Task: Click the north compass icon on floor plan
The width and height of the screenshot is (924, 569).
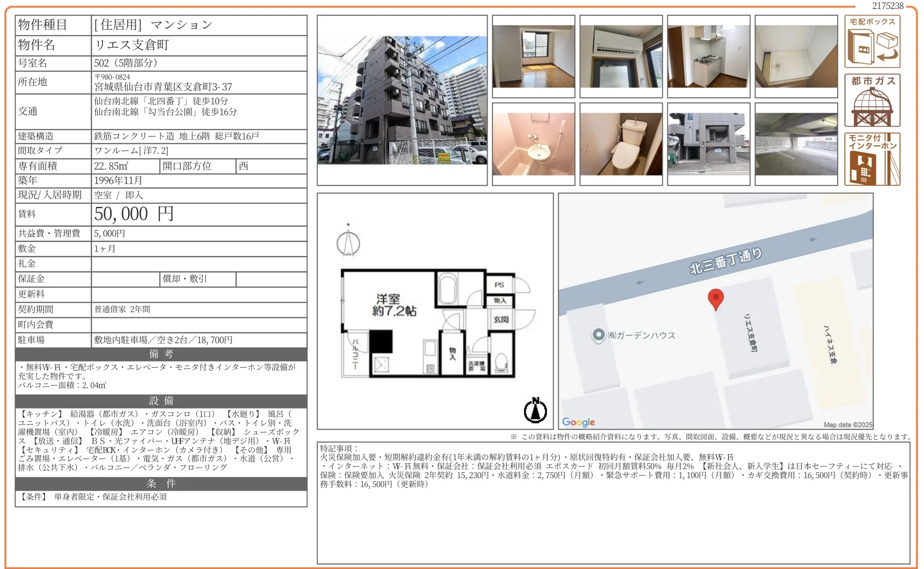Action: [536, 410]
